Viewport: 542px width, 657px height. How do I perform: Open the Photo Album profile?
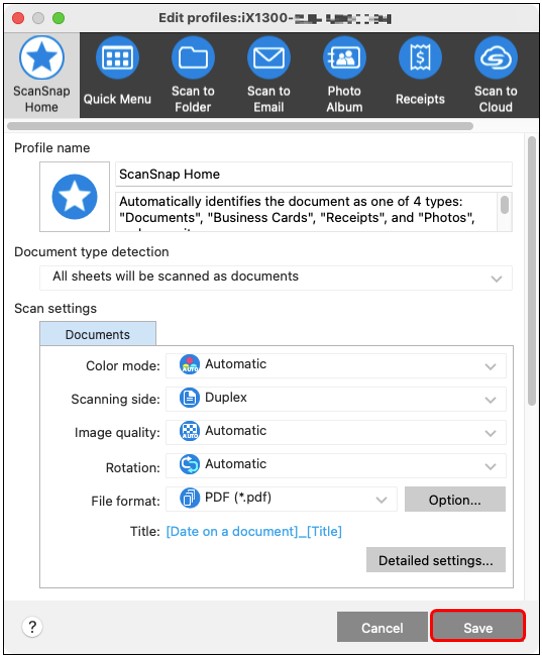pos(344,58)
